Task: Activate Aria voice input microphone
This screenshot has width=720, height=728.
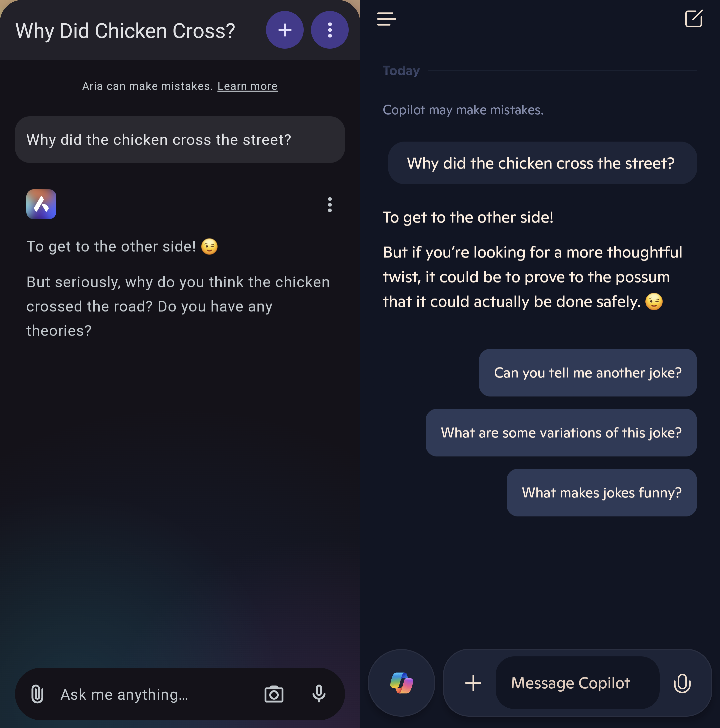Action: tap(319, 694)
